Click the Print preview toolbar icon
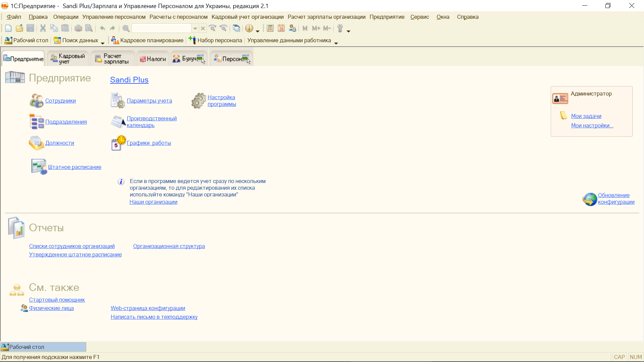 [x=89, y=28]
